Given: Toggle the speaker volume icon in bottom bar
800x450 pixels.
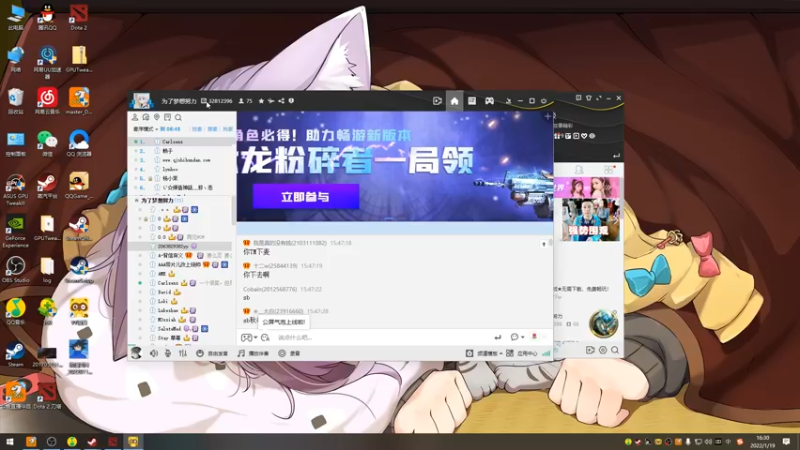Looking at the screenshot, I should tap(154, 353).
